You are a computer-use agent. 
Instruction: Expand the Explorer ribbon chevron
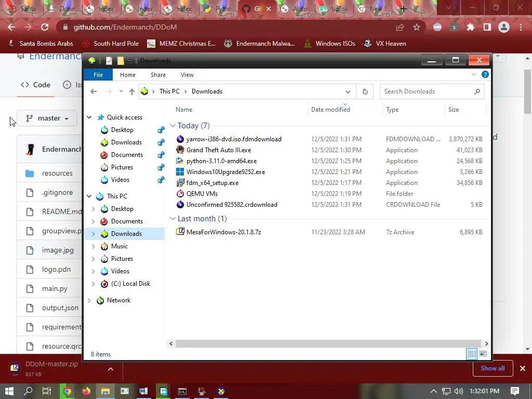(x=474, y=74)
